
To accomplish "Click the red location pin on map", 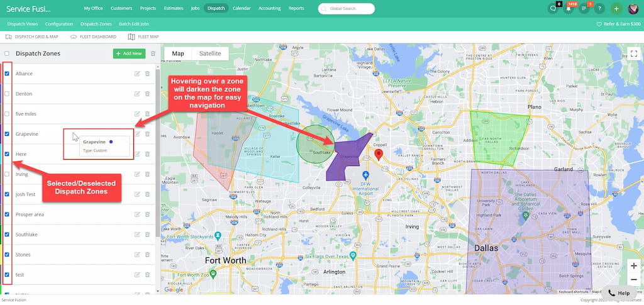I will point(379,155).
